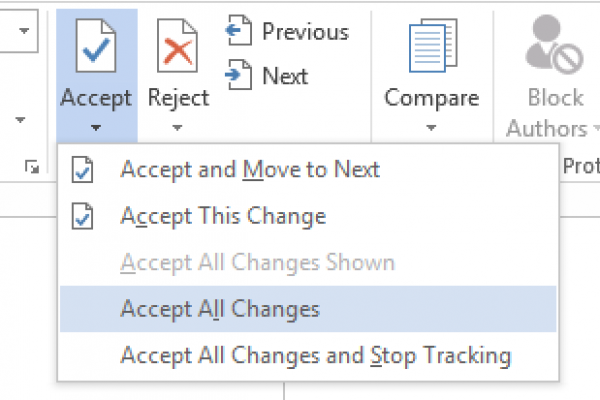Expand the Accept dropdown arrow

(x=96, y=128)
